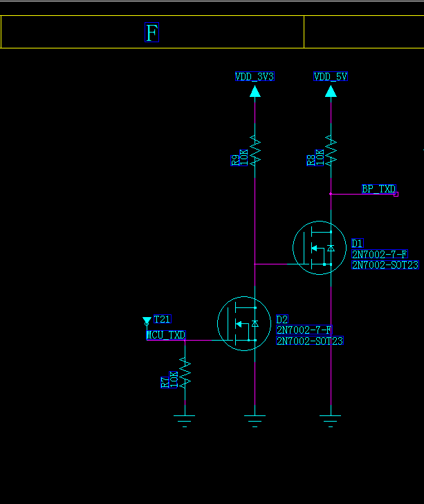Select the D1 MOSFET transistor symbol

coord(320,248)
